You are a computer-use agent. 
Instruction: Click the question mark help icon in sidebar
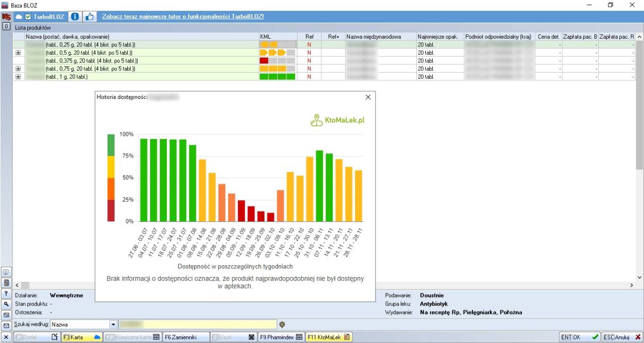click(7, 293)
